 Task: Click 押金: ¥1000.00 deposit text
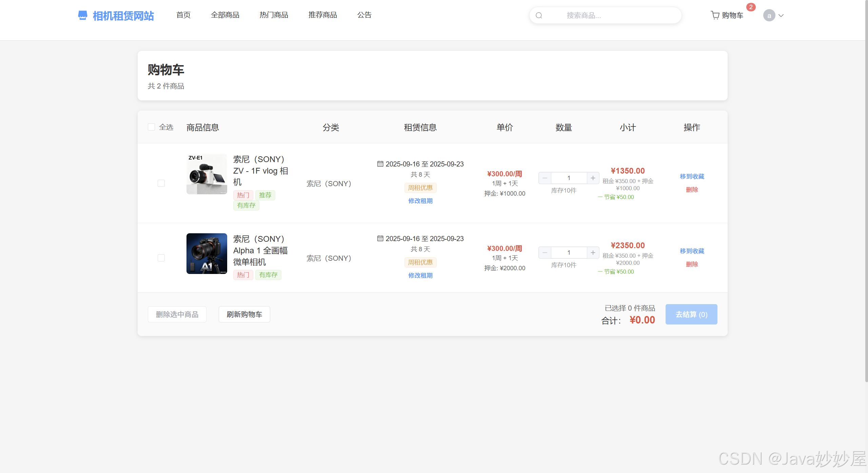(505, 193)
